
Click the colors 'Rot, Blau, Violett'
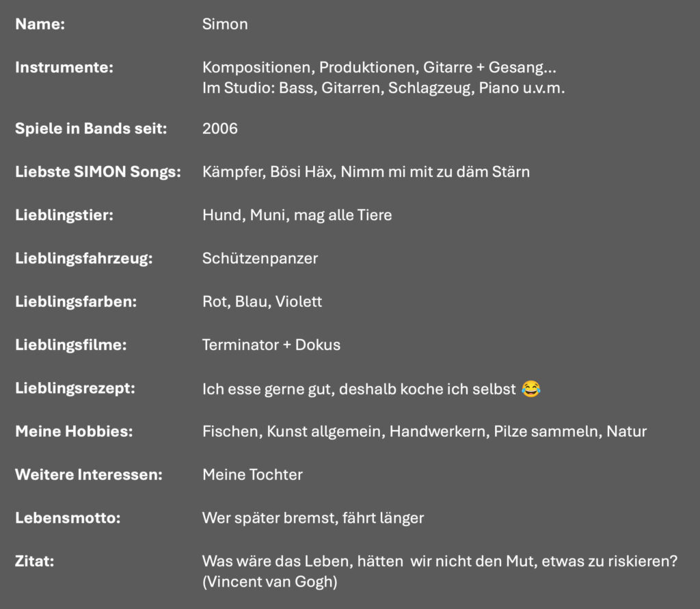[x=262, y=302]
